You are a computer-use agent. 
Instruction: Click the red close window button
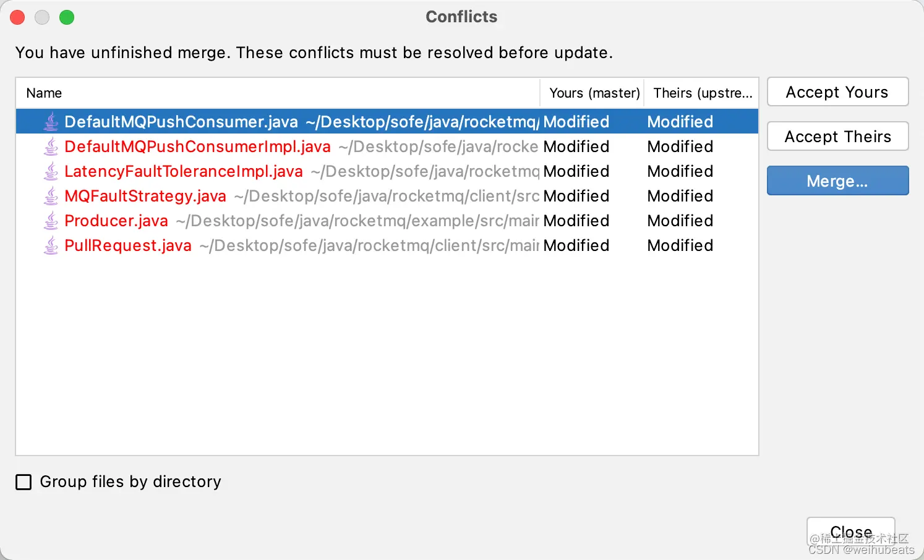click(17, 17)
